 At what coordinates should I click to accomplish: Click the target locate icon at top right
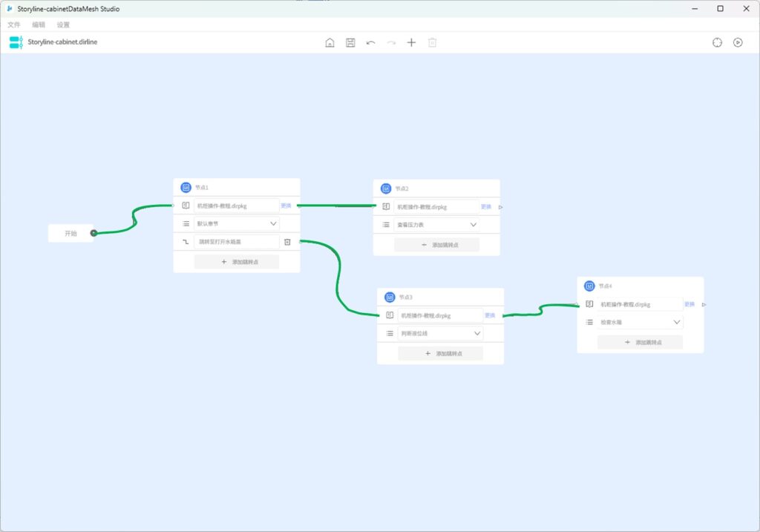[717, 42]
